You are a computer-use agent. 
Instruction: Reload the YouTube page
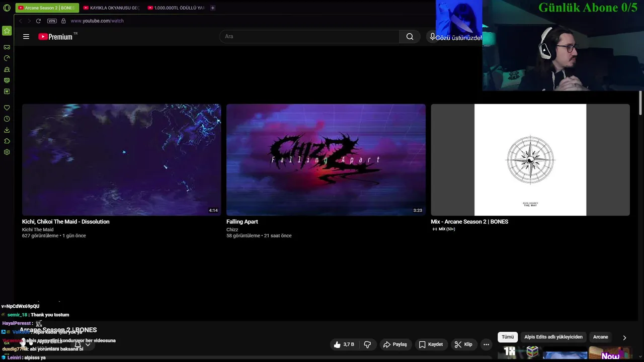[38, 21]
